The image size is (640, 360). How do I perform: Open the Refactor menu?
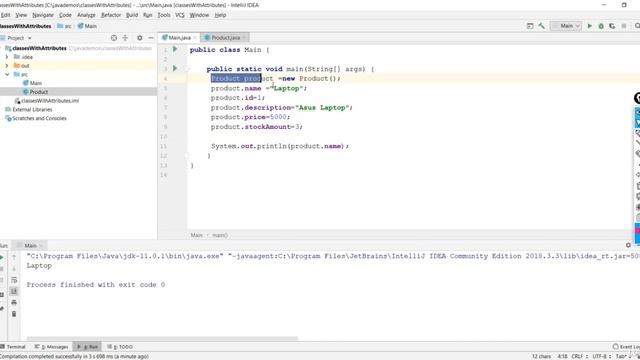(111, 15)
